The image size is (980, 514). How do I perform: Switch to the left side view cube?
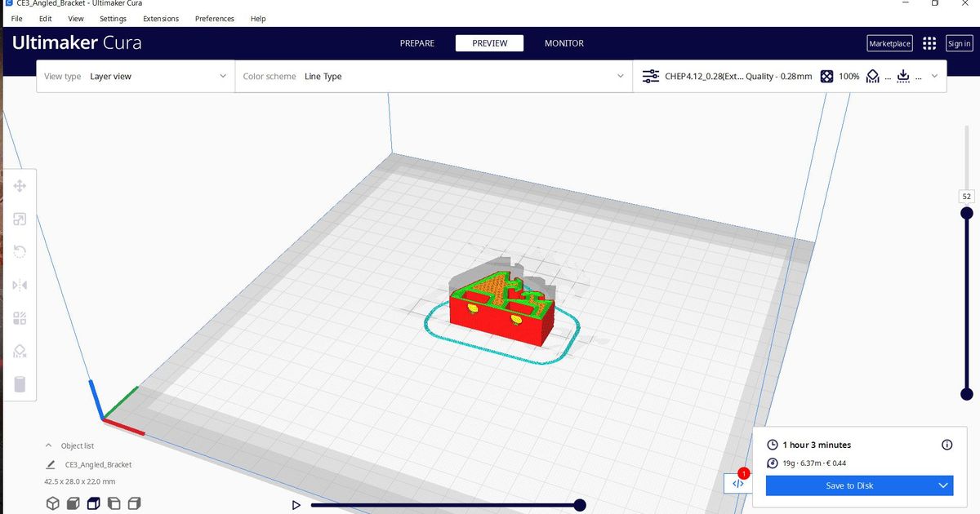[114, 503]
